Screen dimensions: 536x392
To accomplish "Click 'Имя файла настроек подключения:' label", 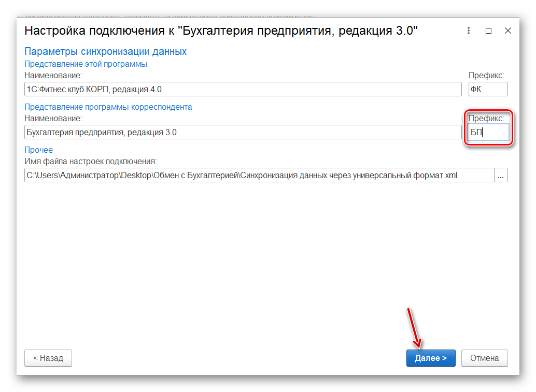I will [91, 161].
